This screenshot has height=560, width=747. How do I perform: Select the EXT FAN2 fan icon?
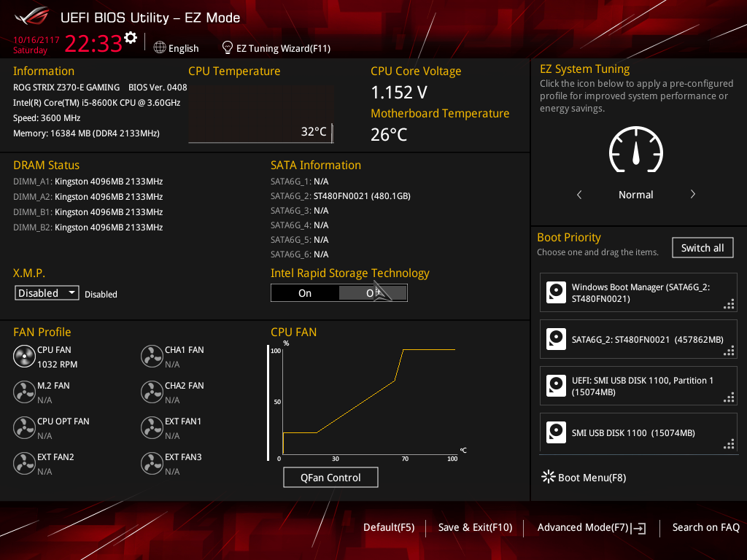coord(24,463)
